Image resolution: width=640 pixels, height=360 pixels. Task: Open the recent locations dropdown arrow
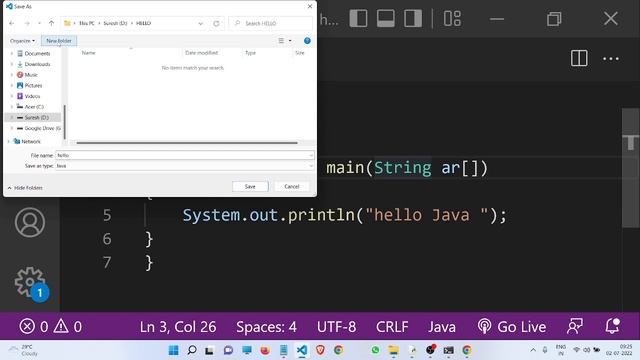[39, 23]
